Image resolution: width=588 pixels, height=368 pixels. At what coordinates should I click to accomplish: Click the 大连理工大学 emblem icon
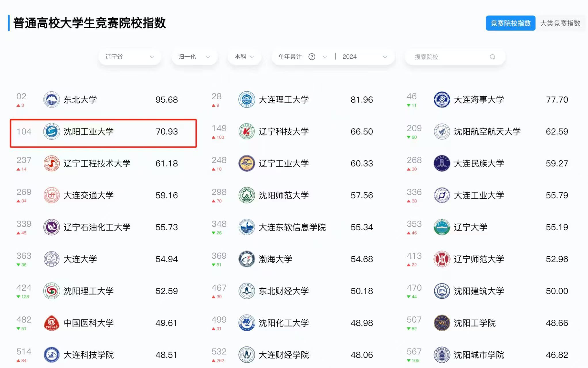[x=247, y=100]
